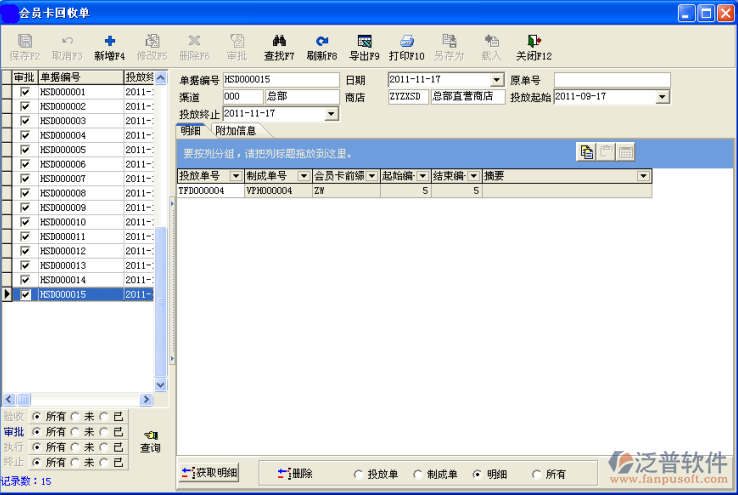This screenshot has width=738, height=495.
Task: Click the 打印F10 printer icon
Action: [x=407, y=41]
